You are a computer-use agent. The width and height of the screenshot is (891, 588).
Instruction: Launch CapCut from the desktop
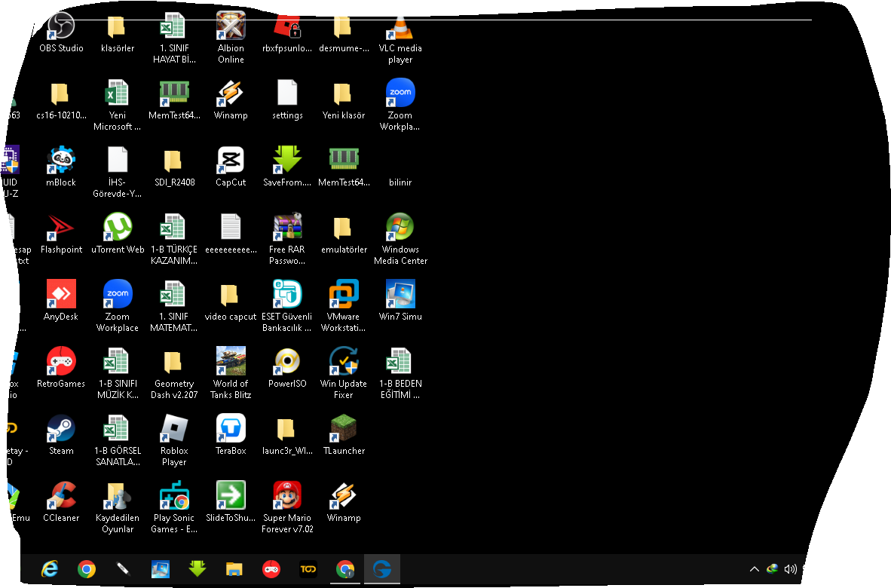(231, 167)
